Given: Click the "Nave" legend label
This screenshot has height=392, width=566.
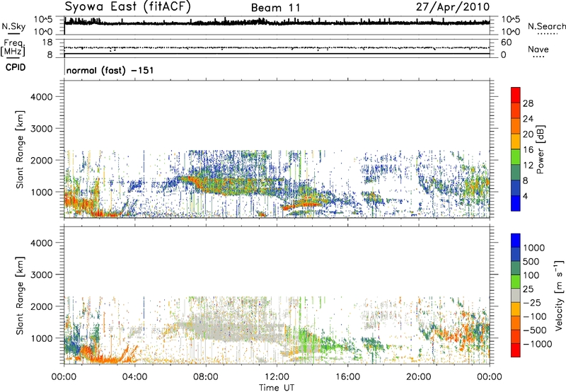Looking at the screenshot, I should coord(538,49).
